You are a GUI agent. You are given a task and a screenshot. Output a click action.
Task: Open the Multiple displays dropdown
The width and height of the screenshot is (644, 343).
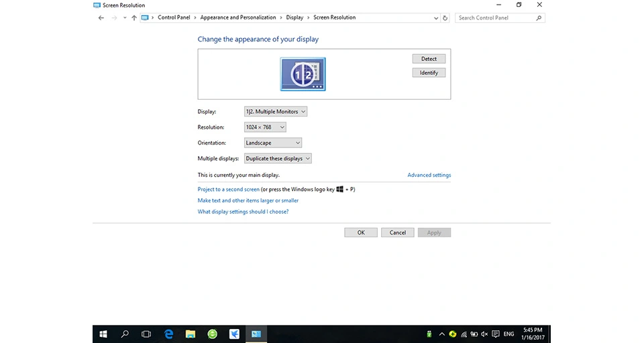tap(278, 158)
